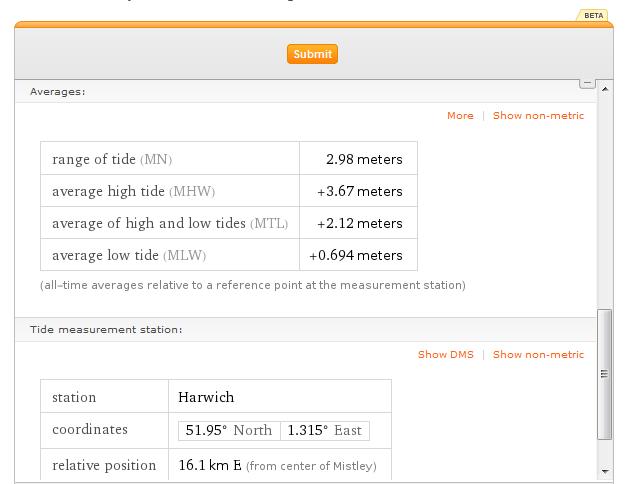Click the scrollbar down arrow
This screenshot has width=628, height=484.
point(604,471)
